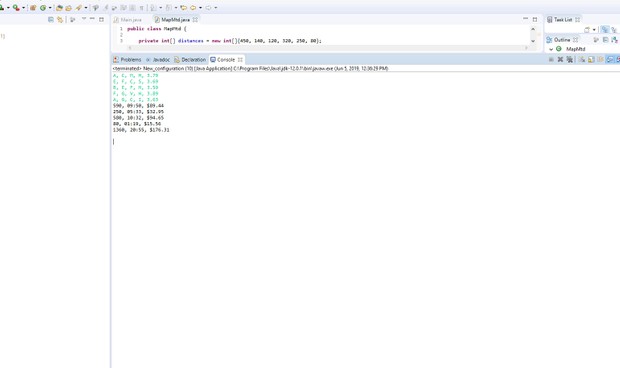Minimize the editor area

(x=525, y=19)
